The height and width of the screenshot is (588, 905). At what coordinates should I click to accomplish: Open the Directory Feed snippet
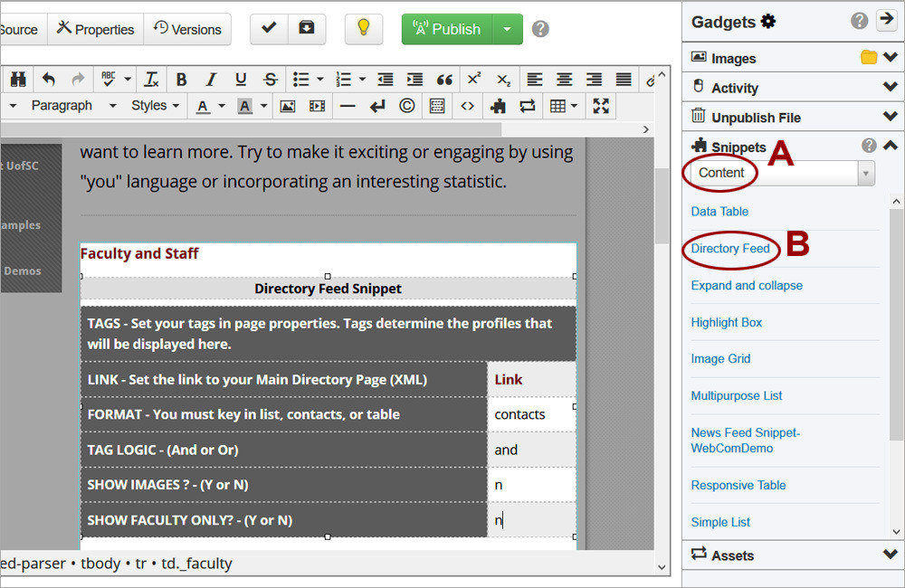coord(729,248)
